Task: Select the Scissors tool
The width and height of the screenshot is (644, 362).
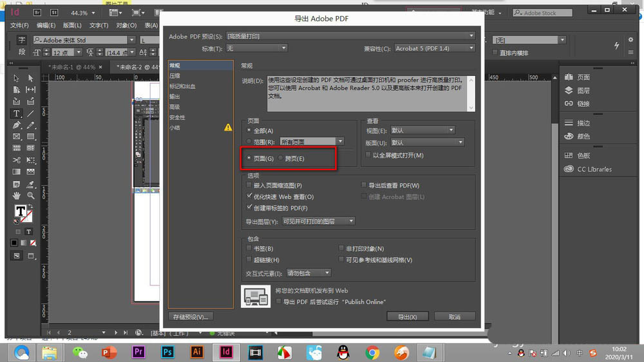Action: tap(17, 160)
